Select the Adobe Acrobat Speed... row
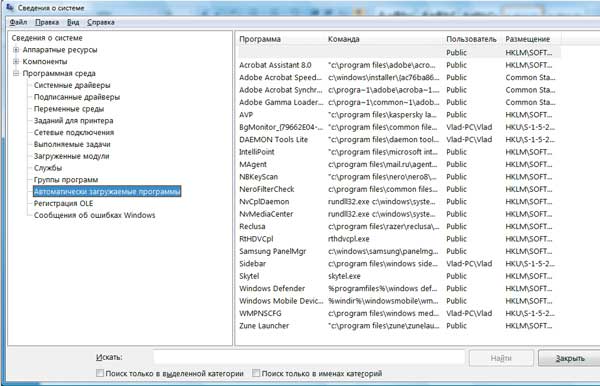The width and height of the screenshot is (600, 386). [x=399, y=77]
